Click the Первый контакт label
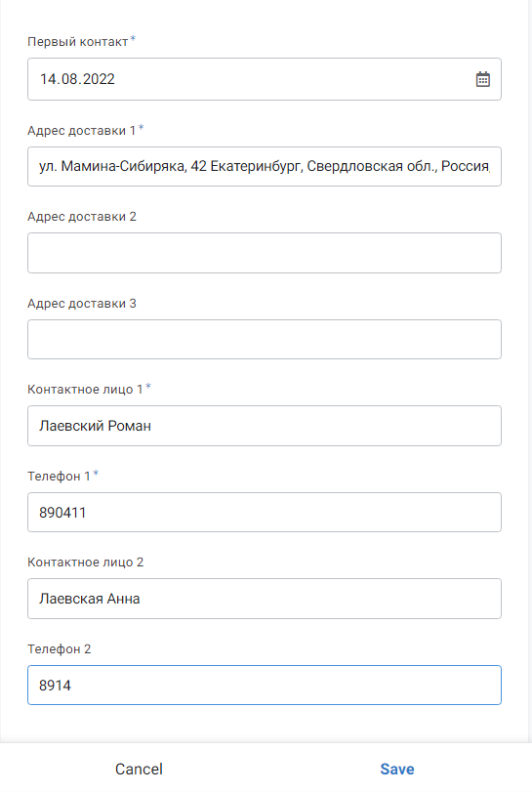Image resolution: width=532 pixels, height=792 pixels. 78,42
